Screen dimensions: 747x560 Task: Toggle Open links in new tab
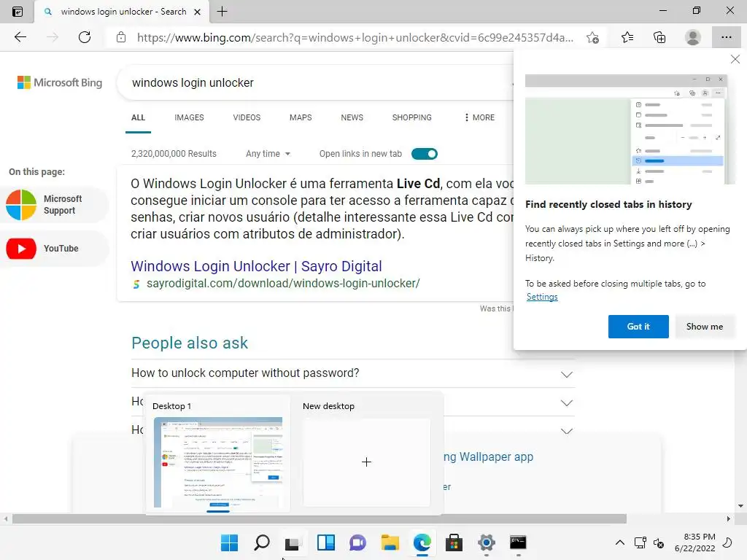click(x=425, y=154)
